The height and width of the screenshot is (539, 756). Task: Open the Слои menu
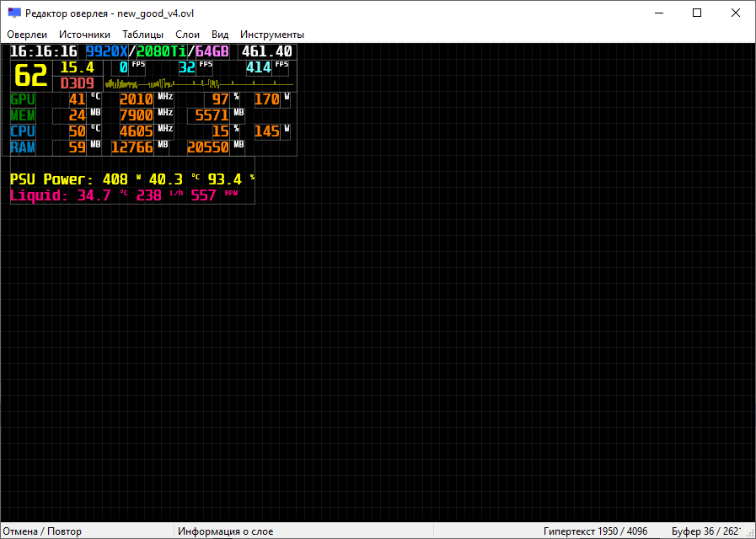pos(187,35)
